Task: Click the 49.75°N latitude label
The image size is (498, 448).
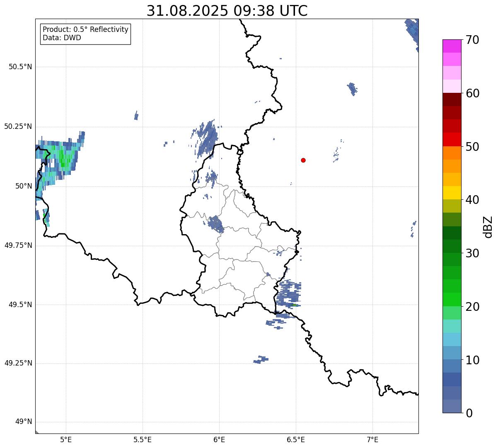Action: pyautogui.click(x=18, y=245)
